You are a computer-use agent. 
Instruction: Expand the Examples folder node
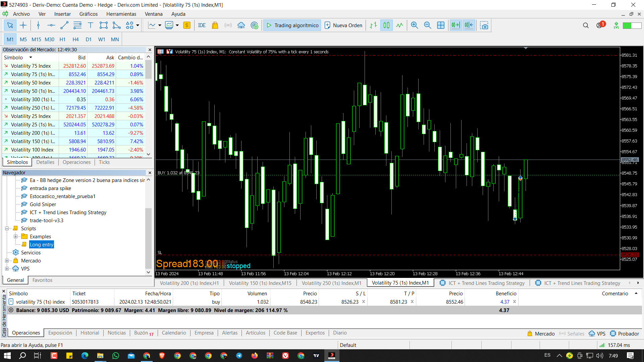point(15,237)
